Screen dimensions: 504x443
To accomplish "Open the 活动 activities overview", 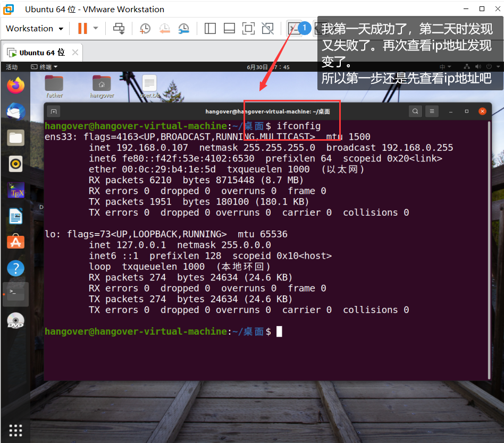I will click(x=12, y=67).
